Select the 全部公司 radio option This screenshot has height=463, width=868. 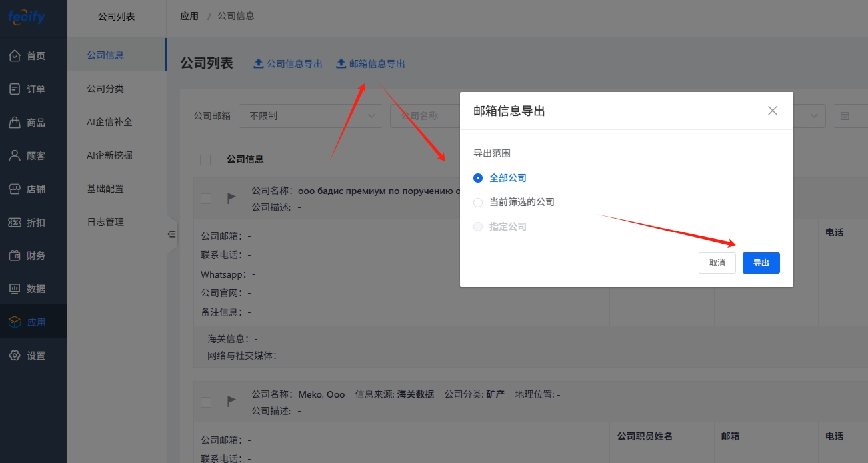(477, 178)
